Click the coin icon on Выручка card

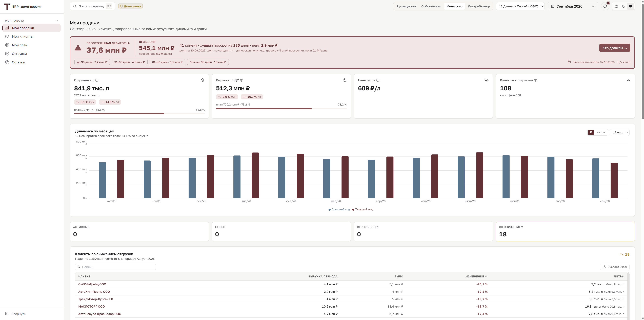345,80
